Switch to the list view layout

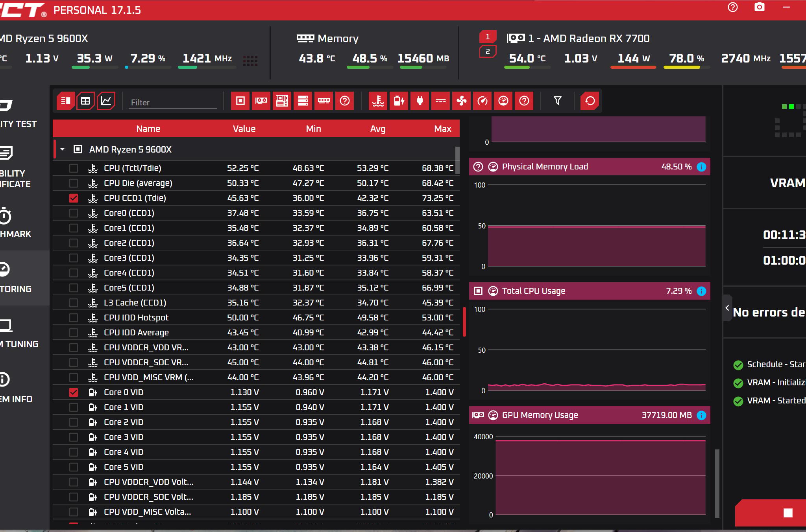pos(66,101)
